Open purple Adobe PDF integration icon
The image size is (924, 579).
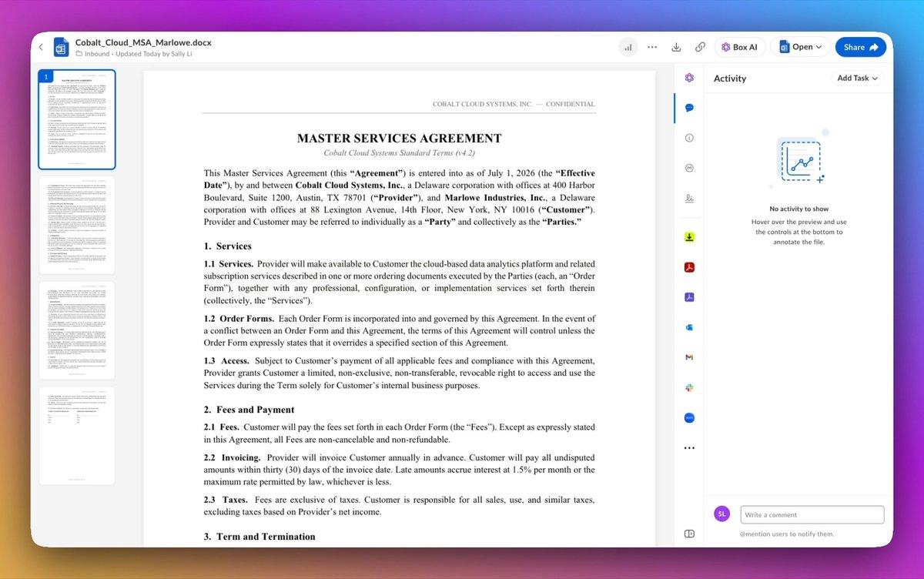[690, 297]
